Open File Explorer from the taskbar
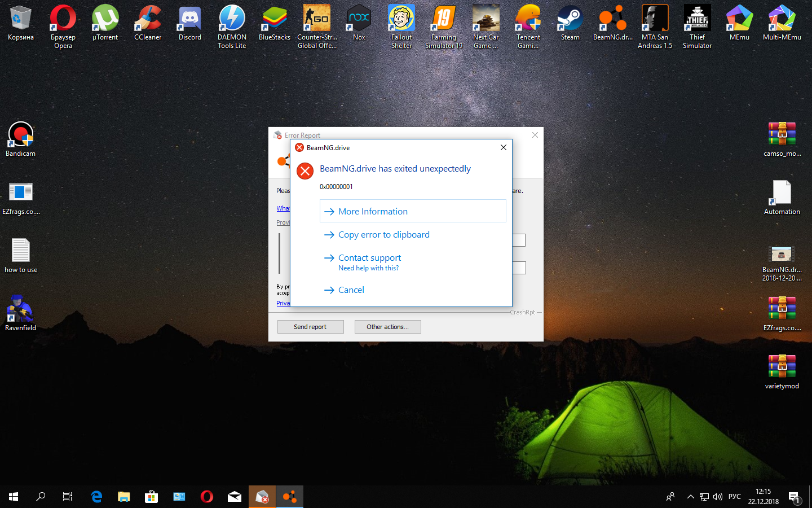The height and width of the screenshot is (508, 812). coord(124,497)
